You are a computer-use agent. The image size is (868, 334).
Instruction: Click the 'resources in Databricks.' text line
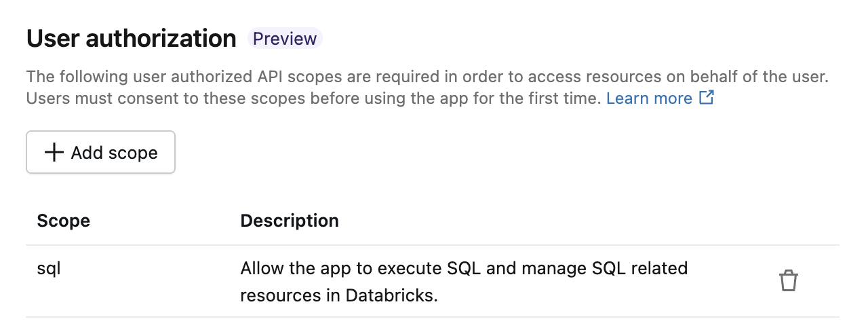339,295
